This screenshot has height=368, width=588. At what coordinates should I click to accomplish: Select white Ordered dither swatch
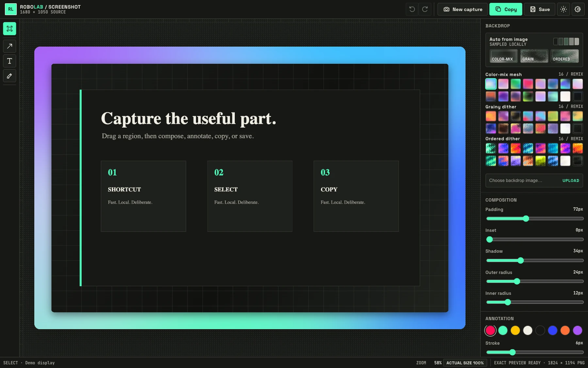[x=565, y=161]
